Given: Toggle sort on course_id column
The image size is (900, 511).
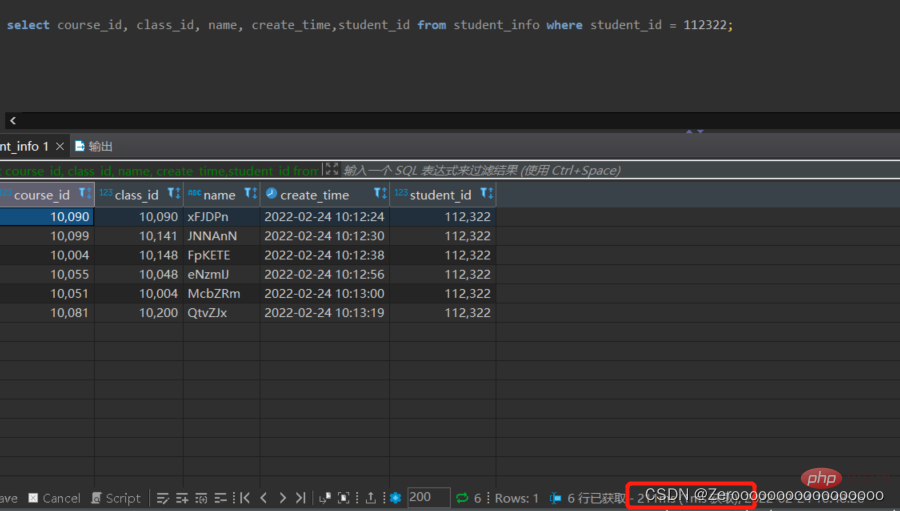Looking at the screenshot, I should coord(85,193).
